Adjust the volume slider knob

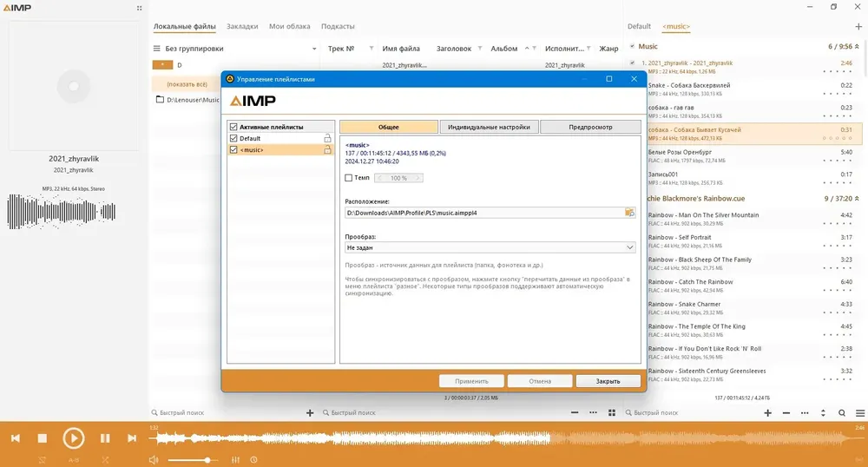click(x=207, y=460)
